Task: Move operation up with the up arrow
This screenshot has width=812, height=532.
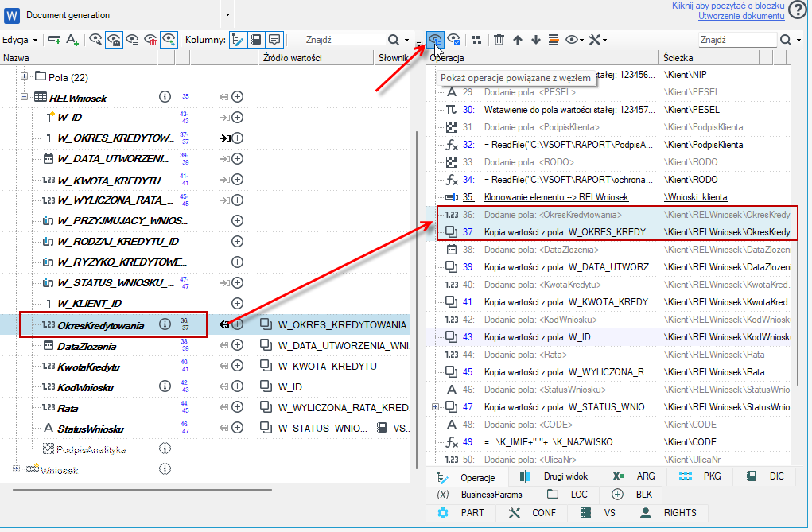Action: click(517, 40)
